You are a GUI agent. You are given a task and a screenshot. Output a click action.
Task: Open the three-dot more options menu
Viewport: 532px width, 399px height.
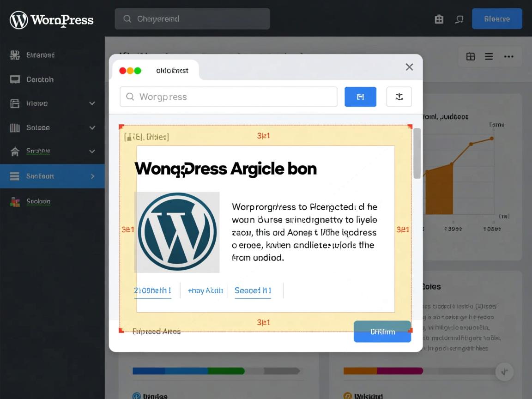pyautogui.click(x=508, y=56)
